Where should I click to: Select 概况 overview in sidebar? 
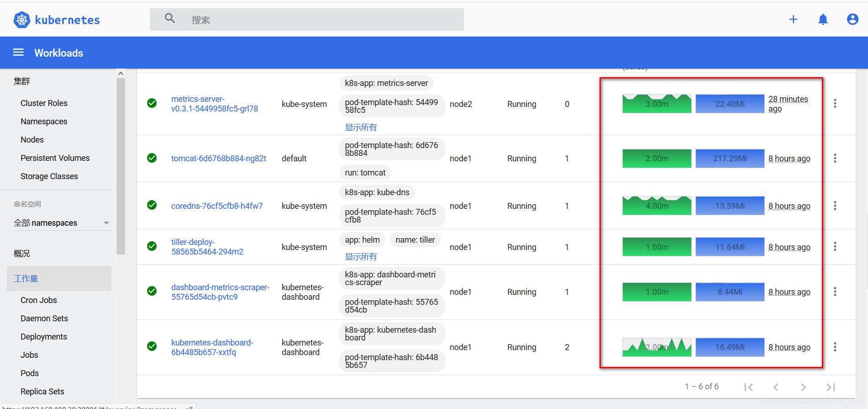[x=22, y=254]
